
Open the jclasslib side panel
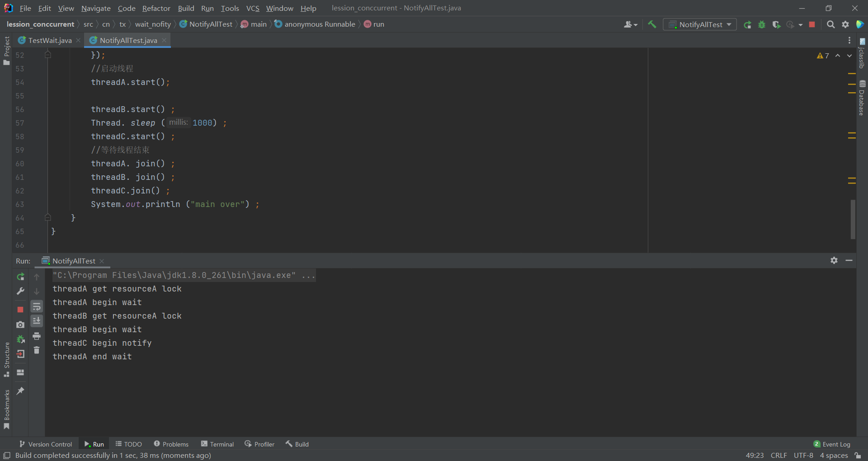point(862,53)
